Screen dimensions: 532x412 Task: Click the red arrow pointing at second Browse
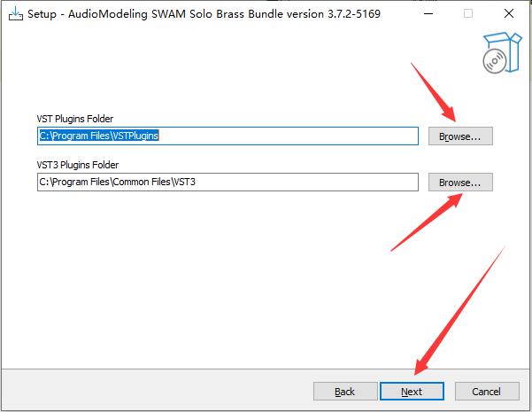(427, 222)
